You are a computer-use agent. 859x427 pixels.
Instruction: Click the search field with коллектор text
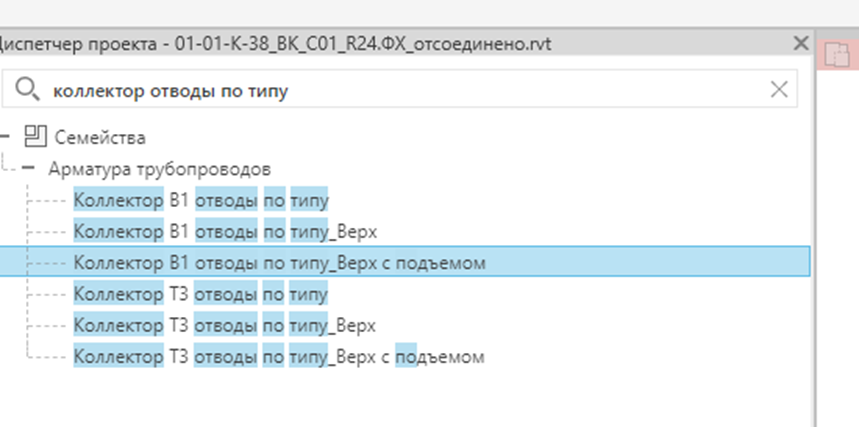(x=400, y=89)
